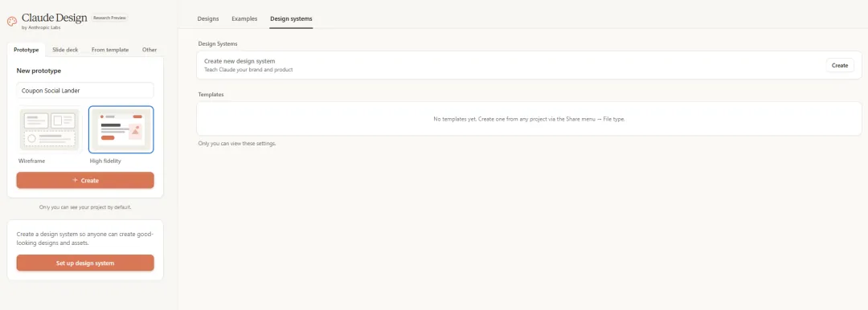The image size is (868, 310).
Task: Open the Other tab
Action: (149, 50)
